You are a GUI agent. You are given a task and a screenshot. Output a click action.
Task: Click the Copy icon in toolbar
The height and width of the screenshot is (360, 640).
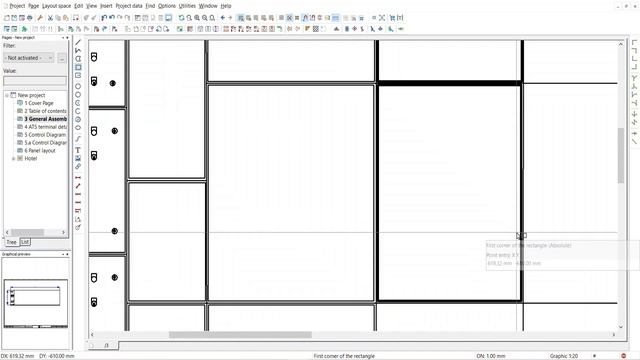coord(58,18)
